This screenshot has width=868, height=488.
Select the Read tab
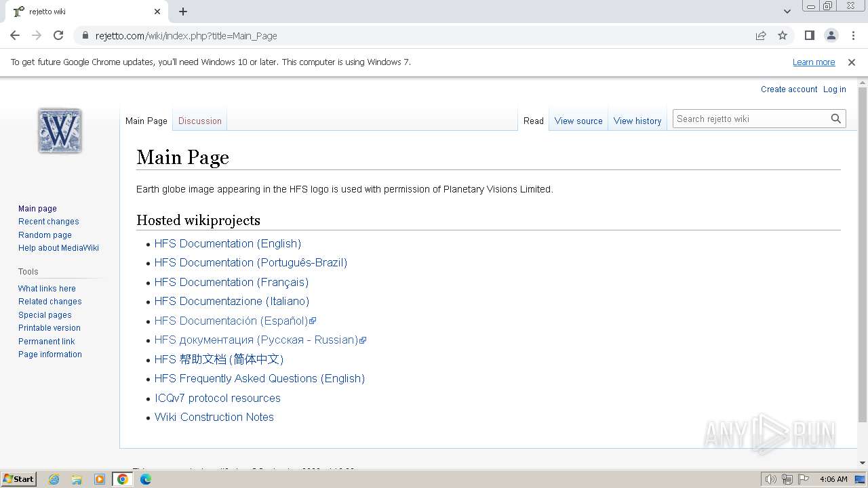click(x=534, y=121)
